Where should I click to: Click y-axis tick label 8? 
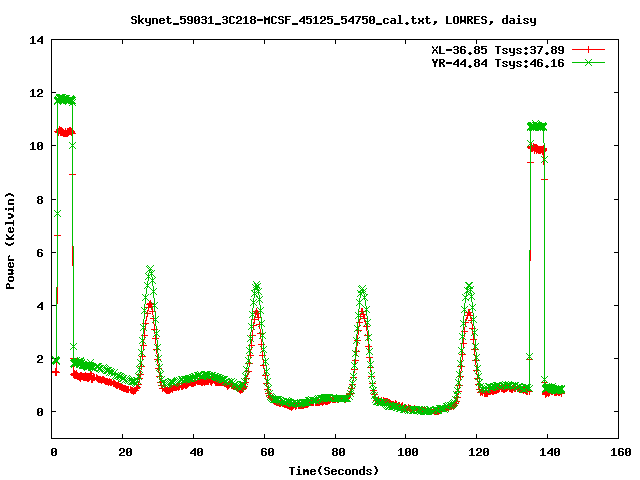point(40,200)
